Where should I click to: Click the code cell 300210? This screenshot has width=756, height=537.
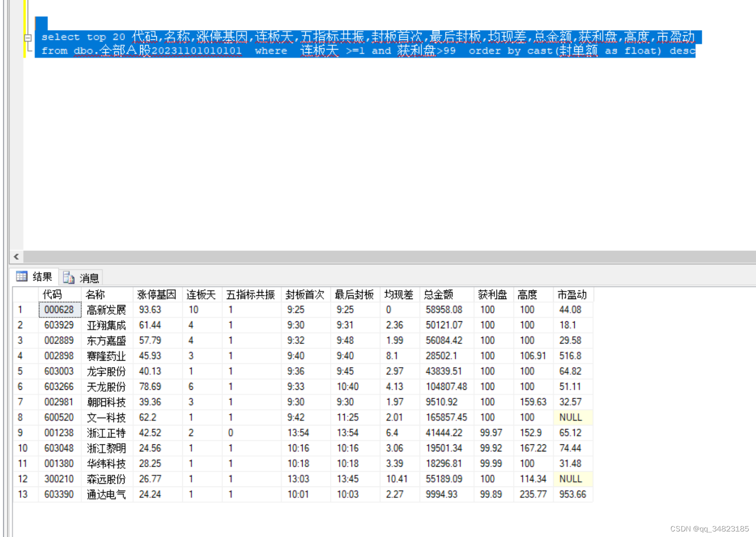click(x=60, y=479)
